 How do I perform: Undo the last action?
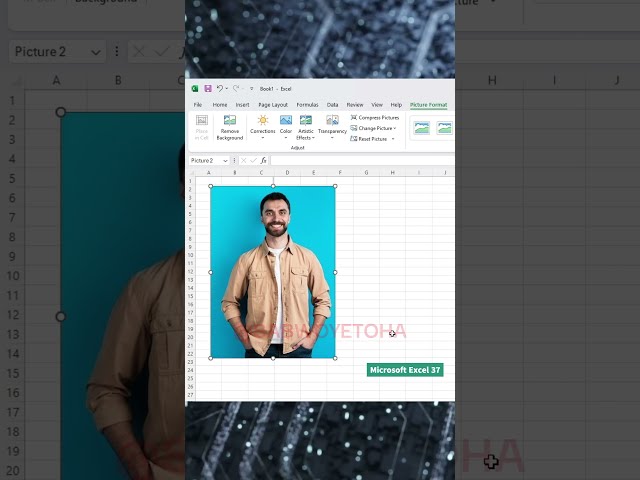(x=220, y=89)
